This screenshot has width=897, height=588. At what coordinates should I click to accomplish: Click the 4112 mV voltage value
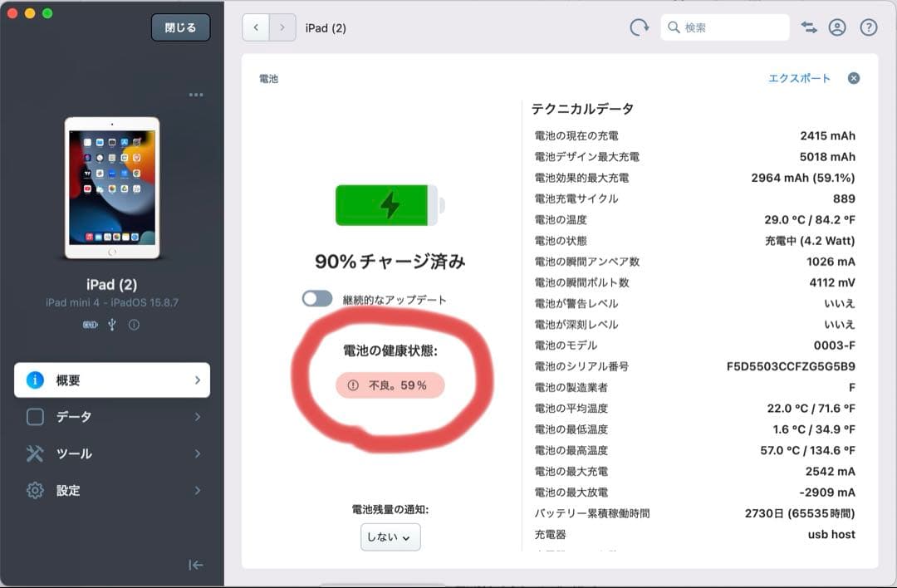pyautogui.click(x=831, y=282)
